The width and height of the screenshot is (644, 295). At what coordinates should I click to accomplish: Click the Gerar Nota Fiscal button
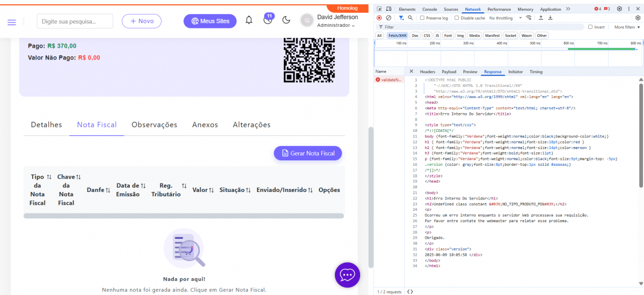tap(308, 153)
